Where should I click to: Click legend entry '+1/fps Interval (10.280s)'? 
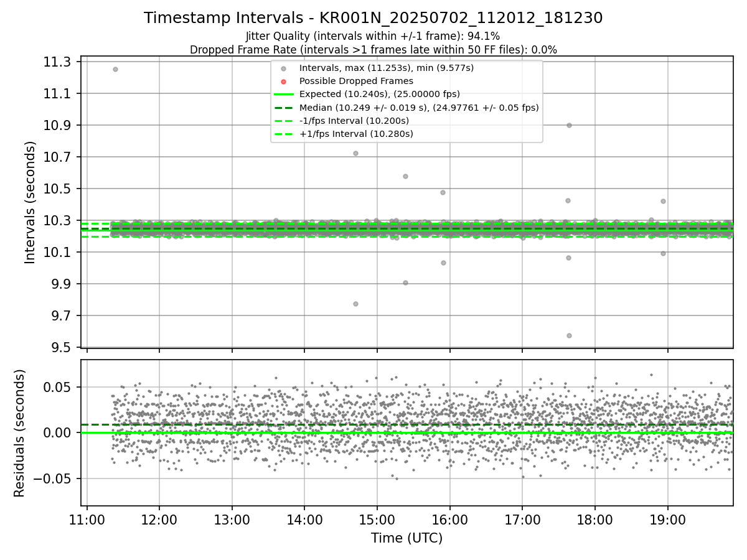pyautogui.click(x=356, y=134)
